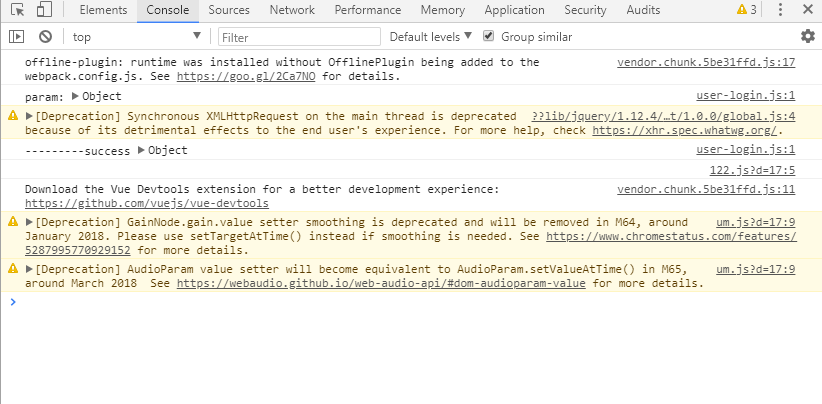The height and width of the screenshot is (404, 822).
Task: Open source link vendor.chunk.5be31ffd.js:17
Action: point(706,62)
